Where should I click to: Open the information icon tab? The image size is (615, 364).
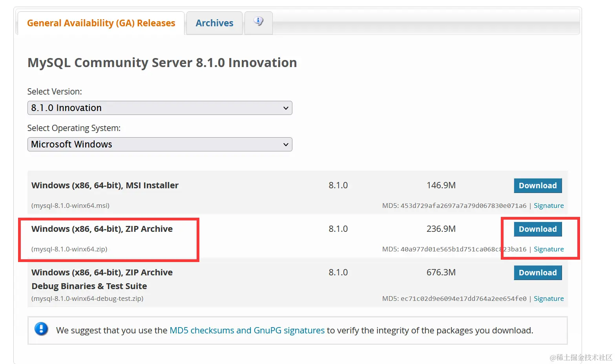pos(258,22)
